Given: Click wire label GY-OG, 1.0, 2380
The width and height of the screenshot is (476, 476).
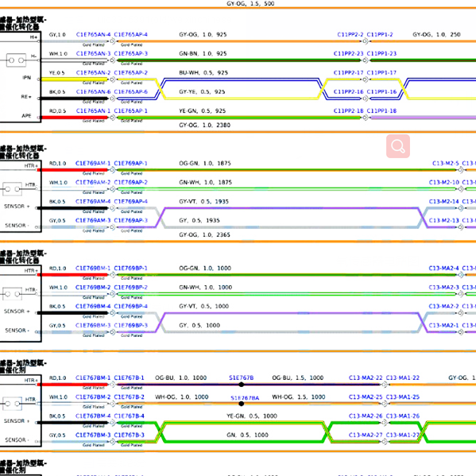Looking at the screenshot, I should click(204, 125).
